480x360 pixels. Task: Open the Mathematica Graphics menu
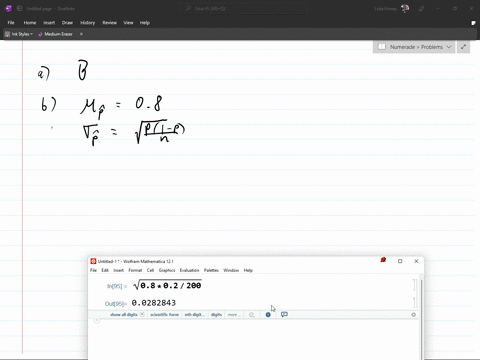click(167, 270)
